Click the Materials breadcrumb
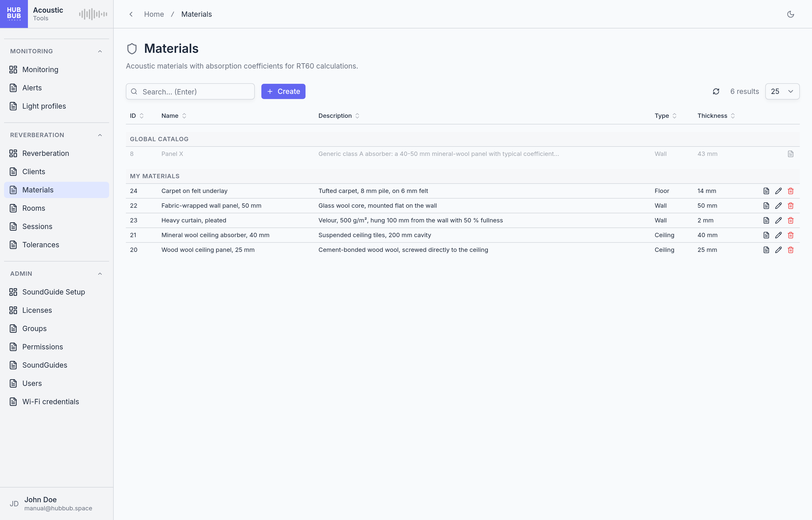 196,14
